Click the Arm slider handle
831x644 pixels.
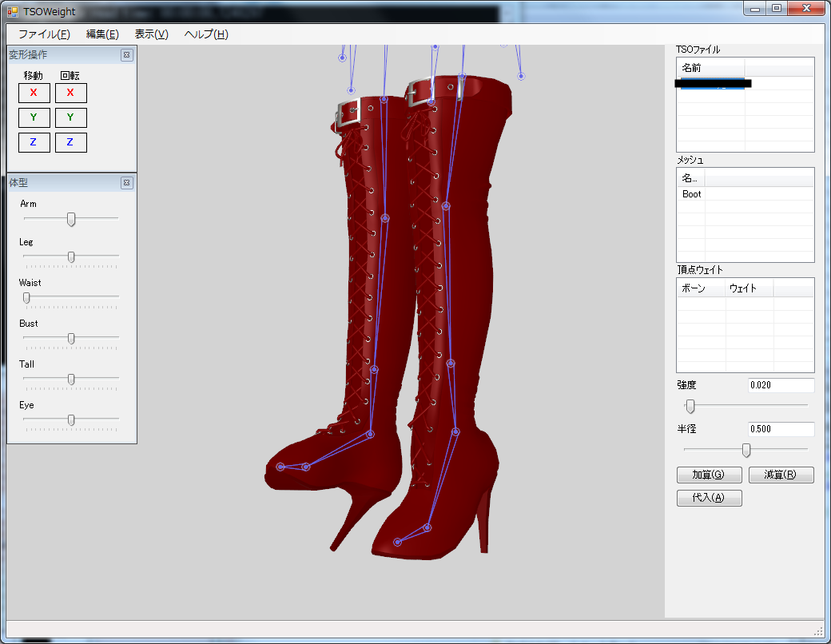(x=71, y=219)
